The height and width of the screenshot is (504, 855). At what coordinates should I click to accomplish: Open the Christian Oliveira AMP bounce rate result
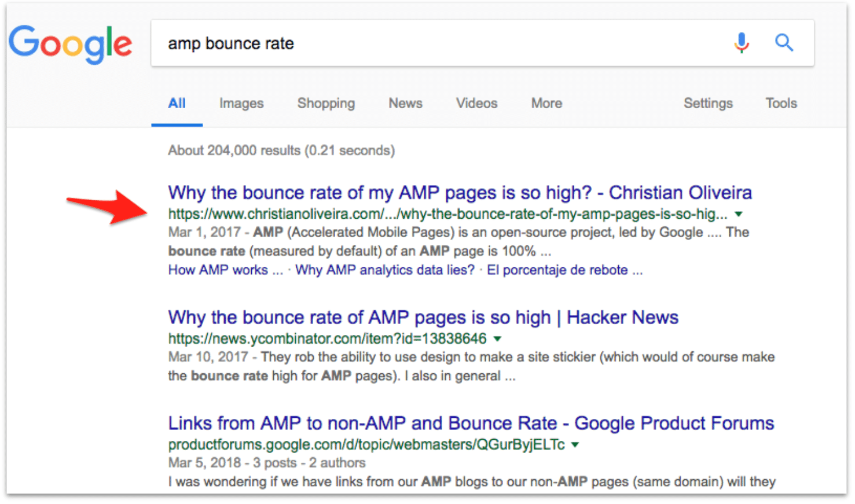click(x=460, y=193)
